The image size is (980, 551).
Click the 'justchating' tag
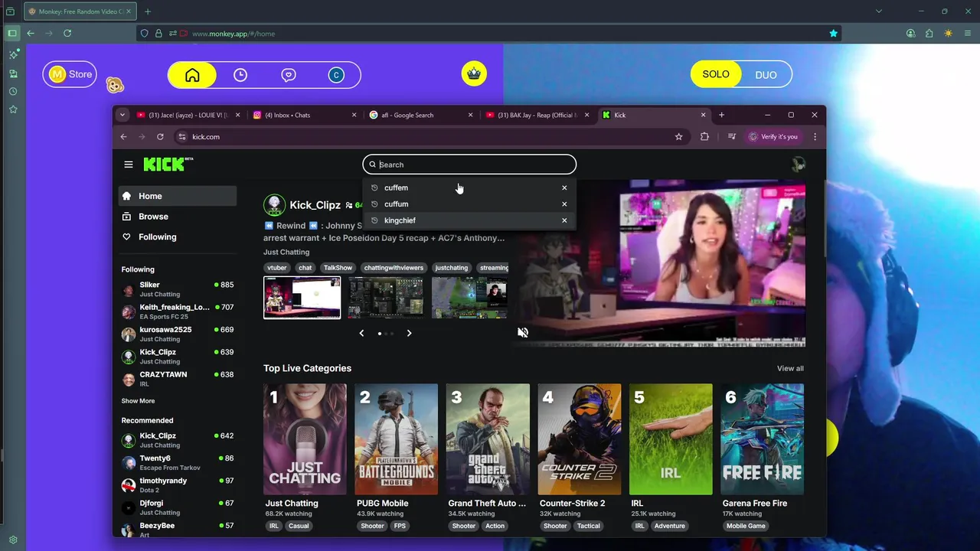(451, 268)
